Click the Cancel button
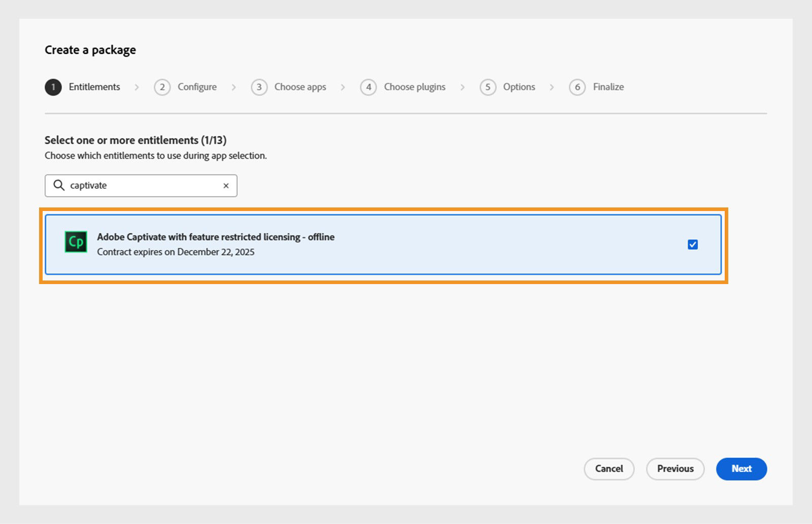 pyautogui.click(x=609, y=469)
